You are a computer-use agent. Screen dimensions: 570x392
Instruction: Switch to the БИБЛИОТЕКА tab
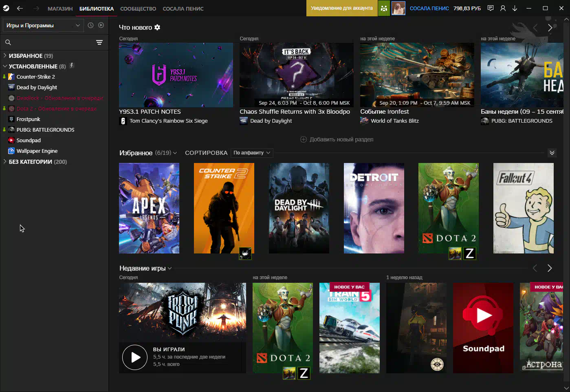(x=97, y=9)
